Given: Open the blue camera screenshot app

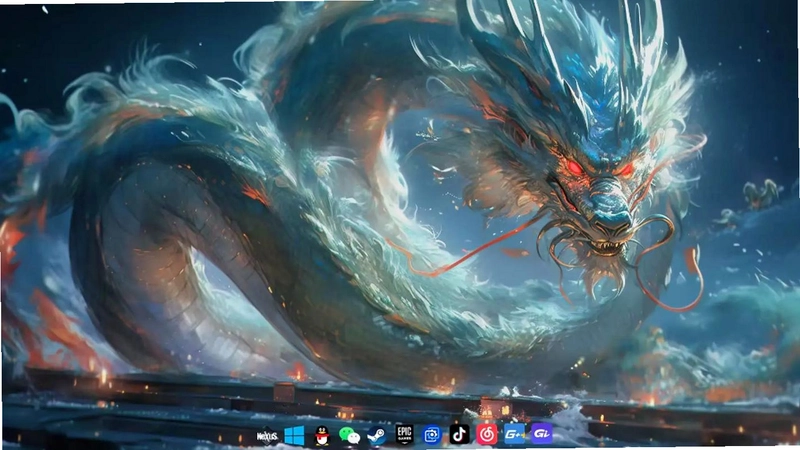Looking at the screenshot, I should point(432,435).
